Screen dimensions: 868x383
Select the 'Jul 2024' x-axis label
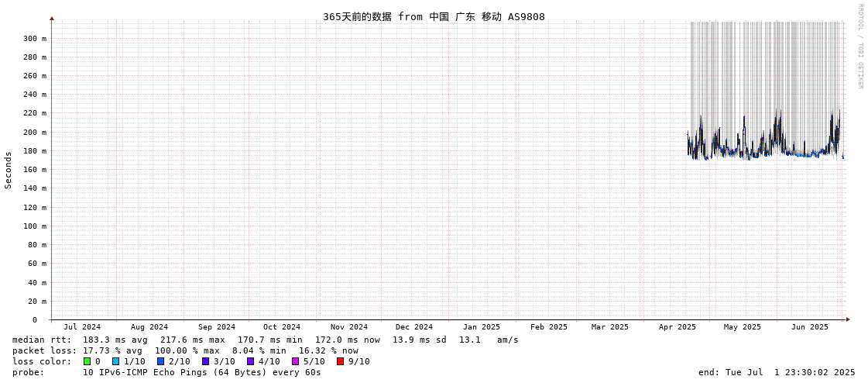click(83, 327)
